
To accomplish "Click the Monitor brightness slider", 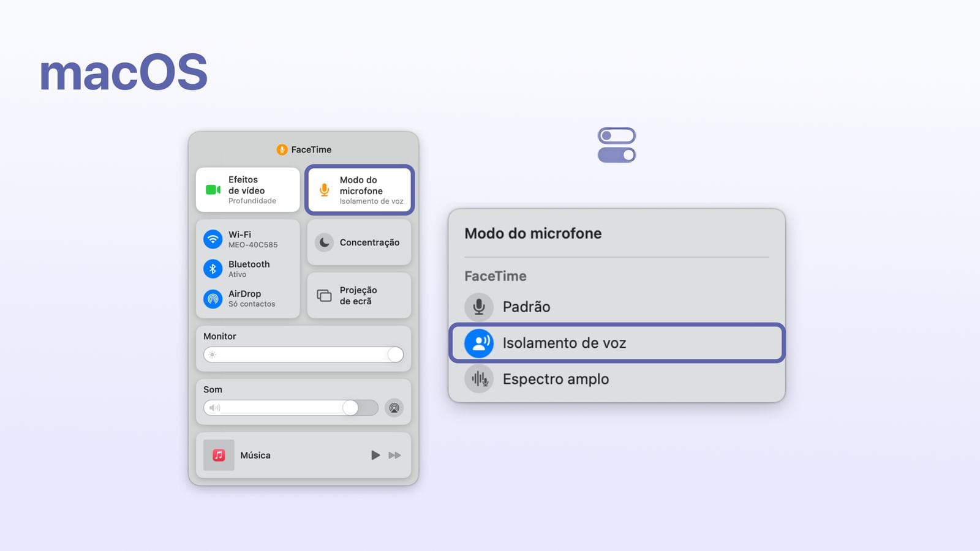I will [x=303, y=354].
